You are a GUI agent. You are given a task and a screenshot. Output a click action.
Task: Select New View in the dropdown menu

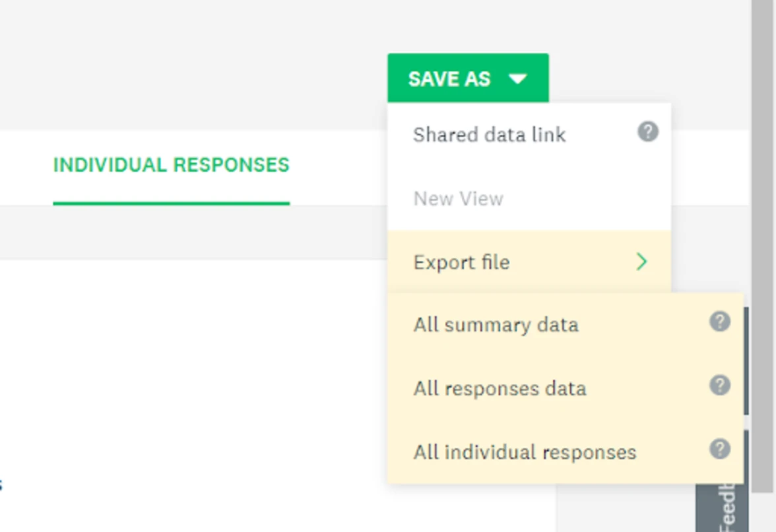pos(458,198)
